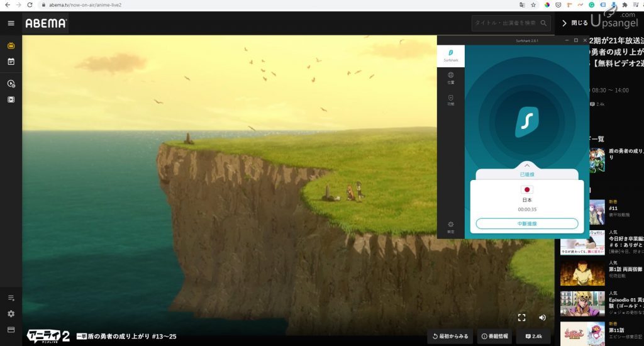Mute the video player volume
The height and width of the screenshot is (346, 644).
(542, 317)
